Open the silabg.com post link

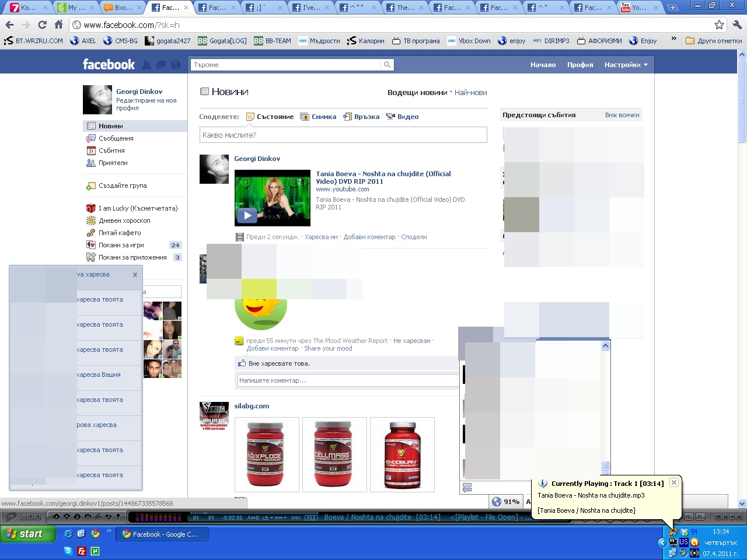click(x=252, y=406)
